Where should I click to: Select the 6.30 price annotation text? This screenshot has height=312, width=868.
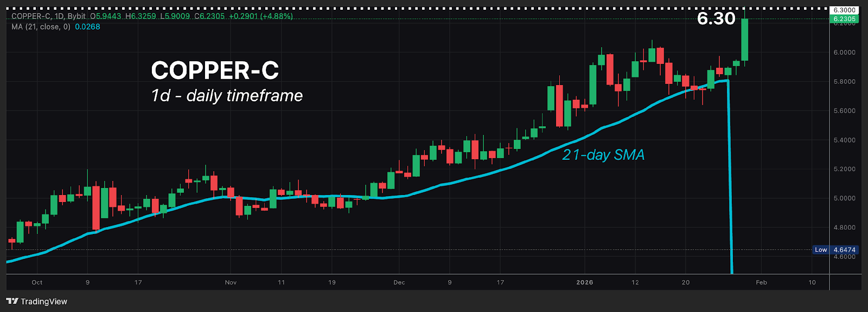pos(716,18)
